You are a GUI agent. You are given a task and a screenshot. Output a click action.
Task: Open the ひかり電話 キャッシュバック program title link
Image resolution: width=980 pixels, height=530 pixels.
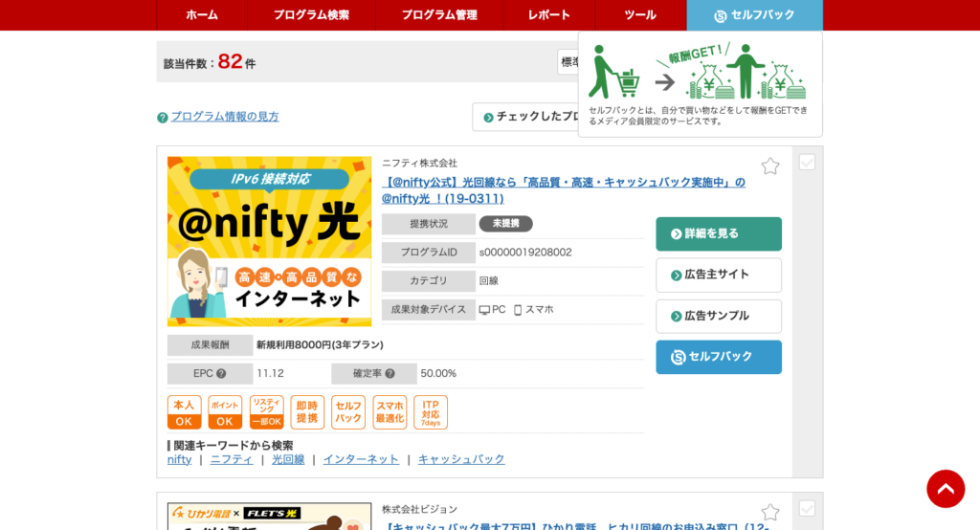point(575,525)
